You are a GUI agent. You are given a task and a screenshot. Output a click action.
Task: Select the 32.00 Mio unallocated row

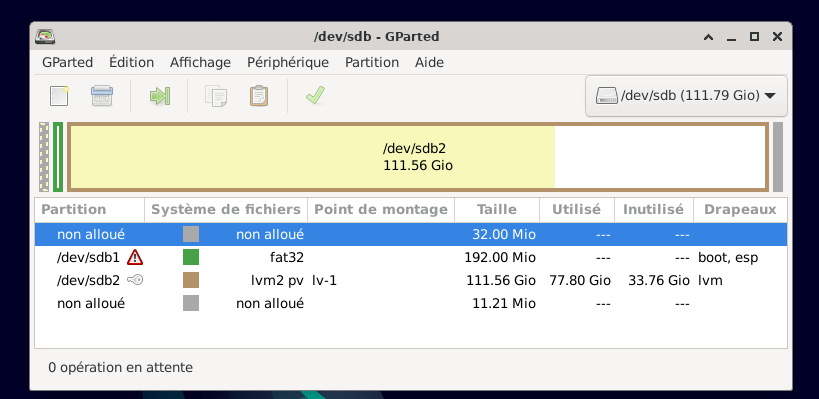tap(411, 234)
